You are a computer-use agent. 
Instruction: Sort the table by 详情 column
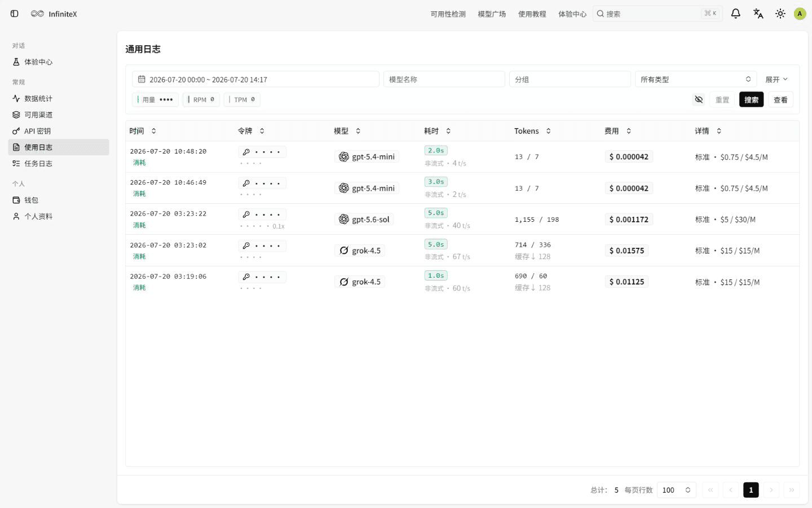coord(708,131)
